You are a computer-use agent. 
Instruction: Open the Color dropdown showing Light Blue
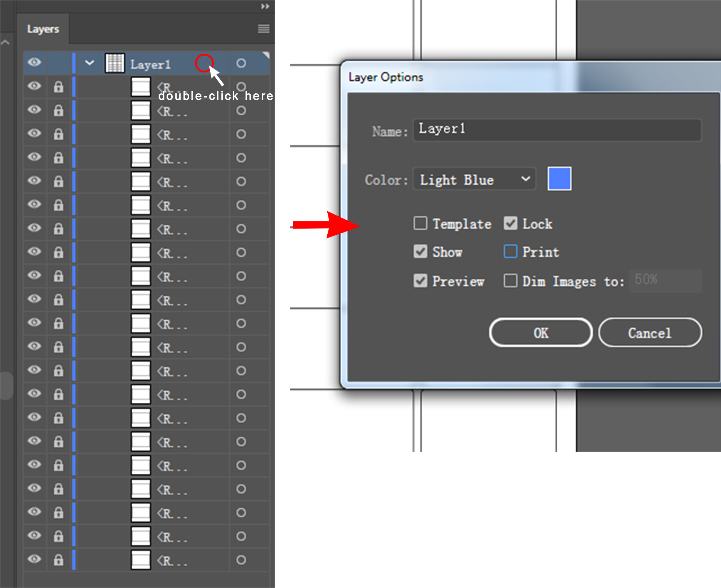[474, 179]
